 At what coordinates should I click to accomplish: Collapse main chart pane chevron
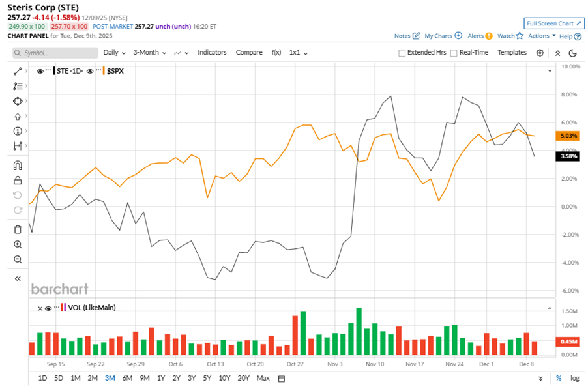tap(550, 71)
